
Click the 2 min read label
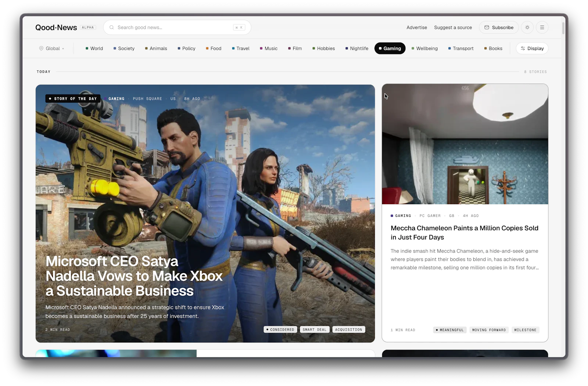pos(58,330)
